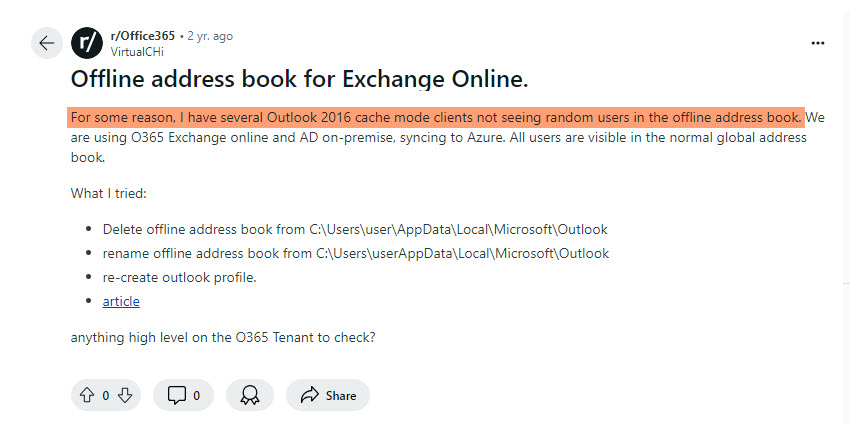
Task: Open comments via the speech bubble icon
Action: click(183, 395)
